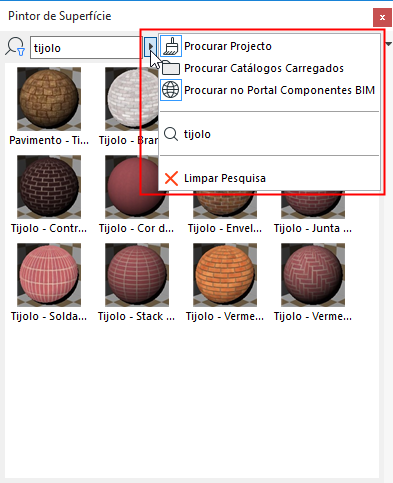Select the herringbone Tijolo - Verme... sphere
The height and width of the screenshot is (483, 393).
313,275
